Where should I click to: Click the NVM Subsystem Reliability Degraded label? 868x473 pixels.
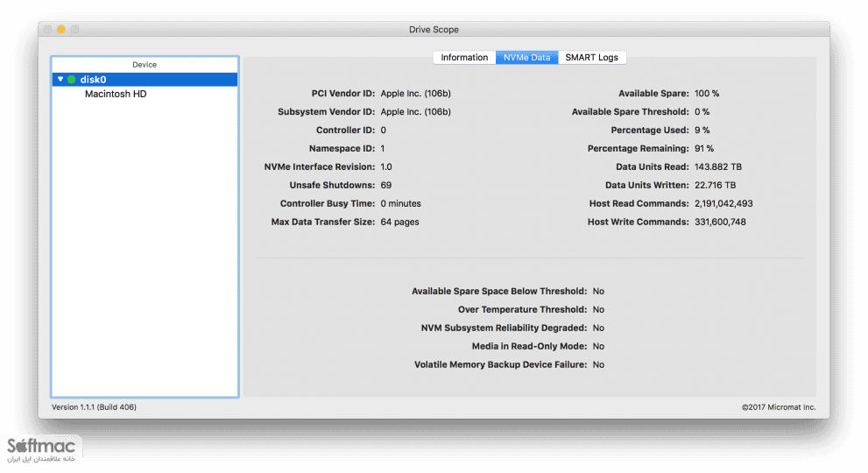pyautogui.click(x=504, y=328)
